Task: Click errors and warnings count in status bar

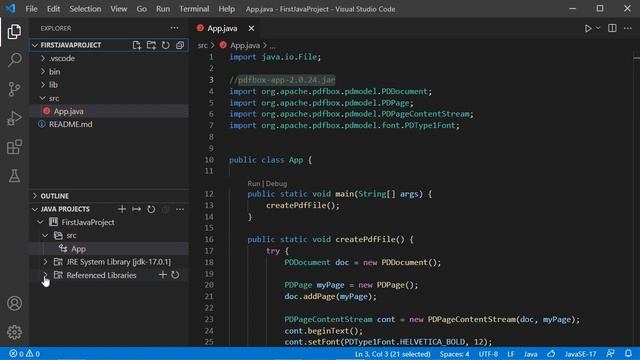Action: click(x=24, y=353)
